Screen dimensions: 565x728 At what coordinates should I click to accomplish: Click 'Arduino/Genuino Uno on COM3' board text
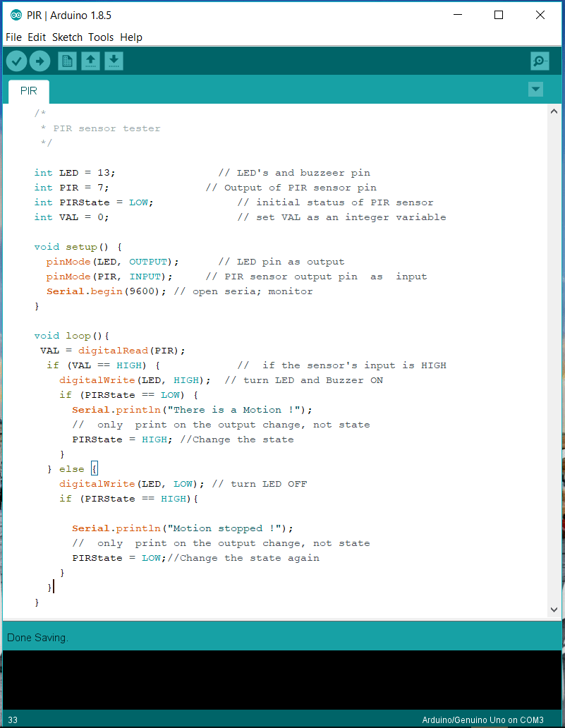(x=482, y=720)
